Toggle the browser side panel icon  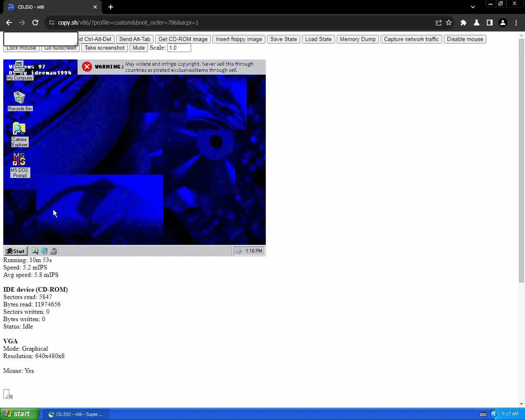(490, 23)
